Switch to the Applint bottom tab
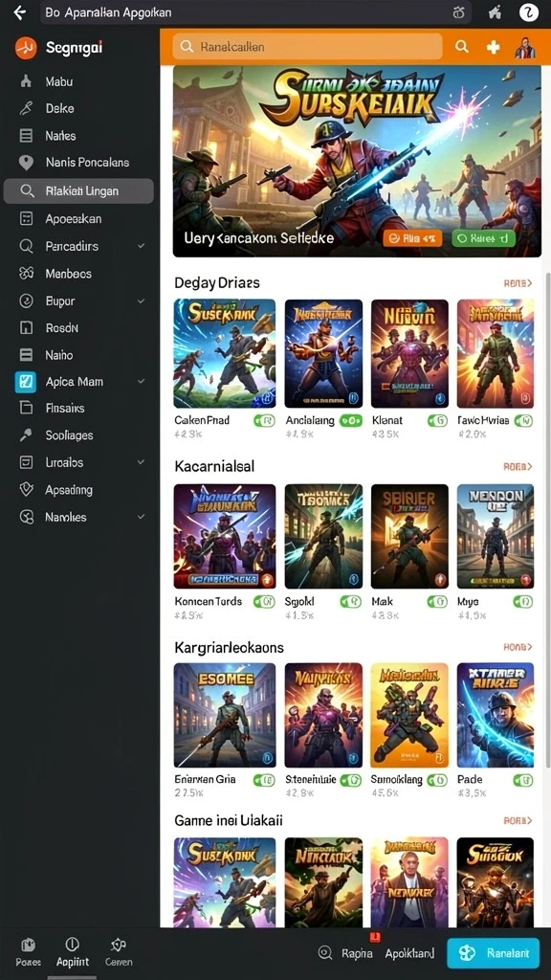551x980 pixels. coord(73,952)
